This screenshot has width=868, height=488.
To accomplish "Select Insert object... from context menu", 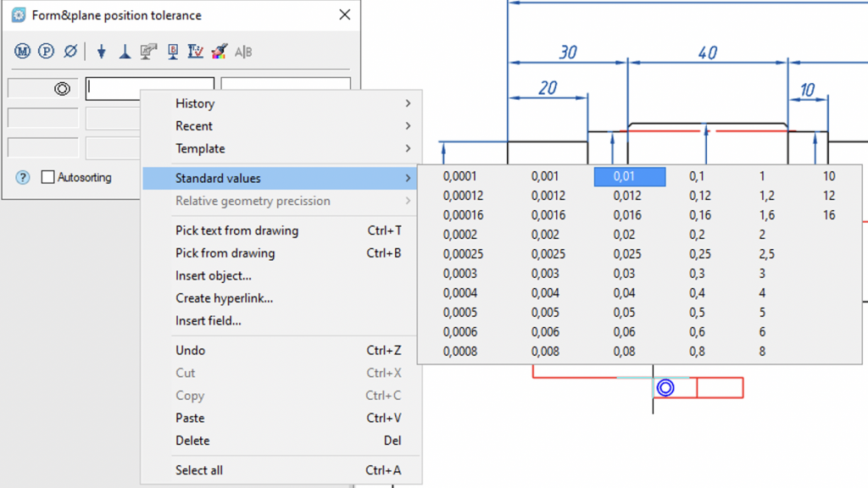I will click(x=213, y=275).
